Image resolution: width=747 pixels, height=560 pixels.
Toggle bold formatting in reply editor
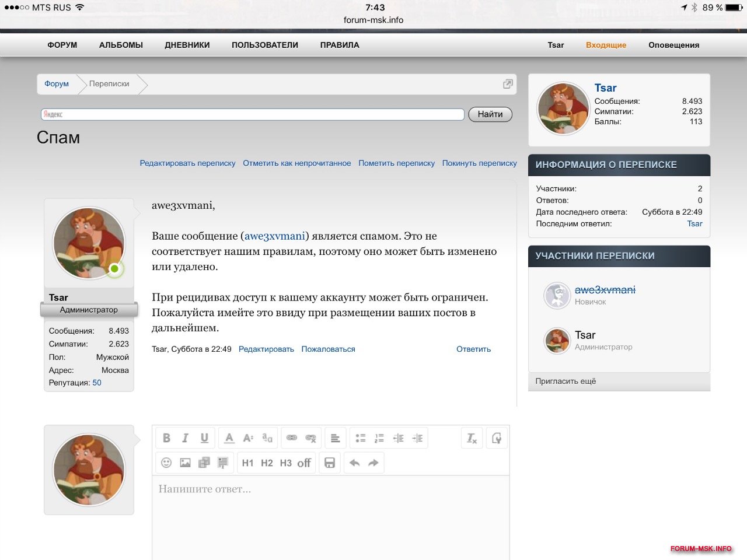click(x=166, y=438)
